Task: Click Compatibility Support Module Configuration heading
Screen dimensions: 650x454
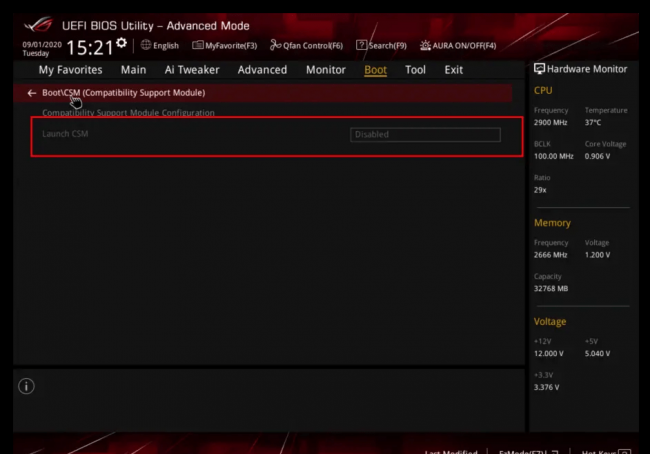Action: pos(129,113)
